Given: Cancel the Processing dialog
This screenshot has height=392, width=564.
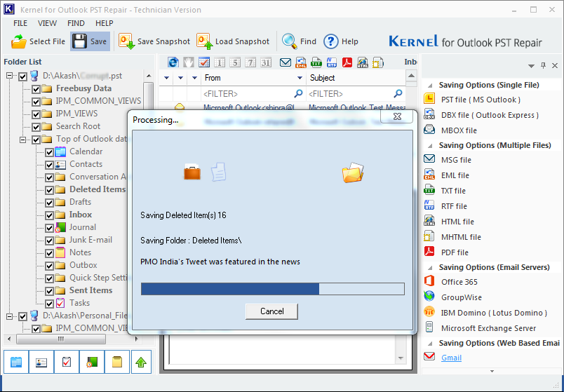Looking at the screenshot, I should point(271,311).
